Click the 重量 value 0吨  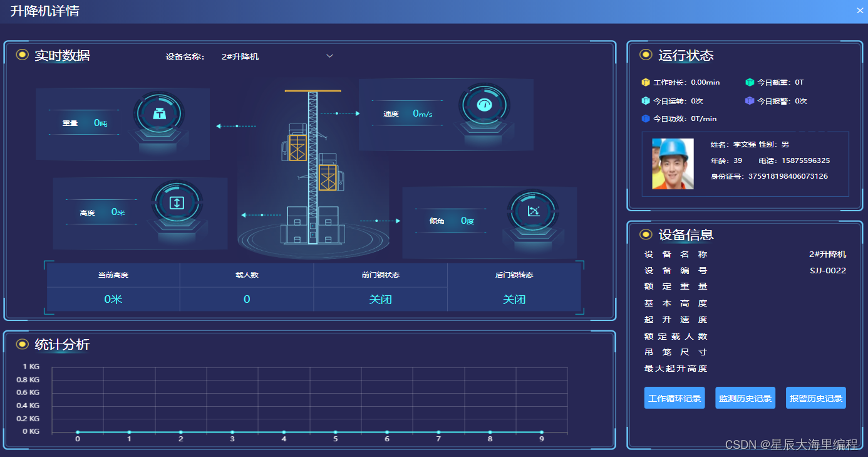tap(101, 123)
